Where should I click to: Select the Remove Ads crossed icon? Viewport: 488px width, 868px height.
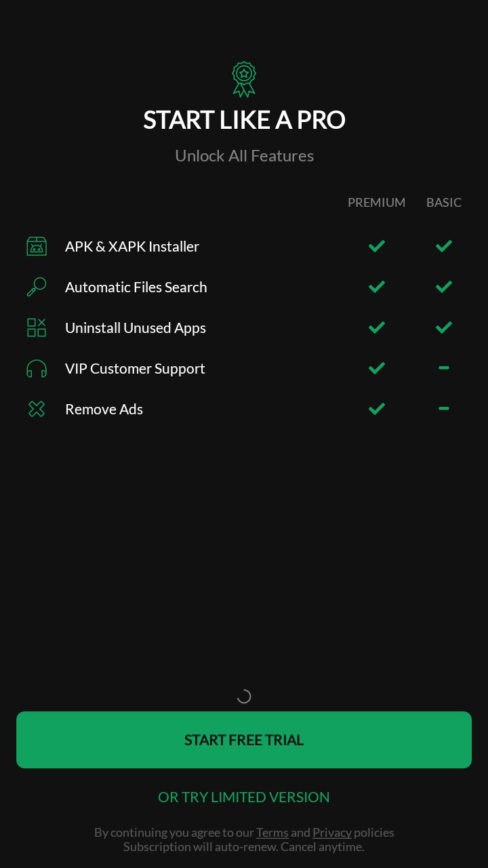pos(37,409)
